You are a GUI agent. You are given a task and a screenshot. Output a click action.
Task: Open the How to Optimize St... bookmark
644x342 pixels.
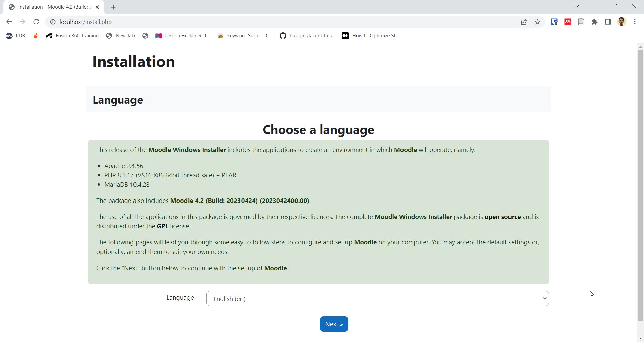[x=371, y=36]
